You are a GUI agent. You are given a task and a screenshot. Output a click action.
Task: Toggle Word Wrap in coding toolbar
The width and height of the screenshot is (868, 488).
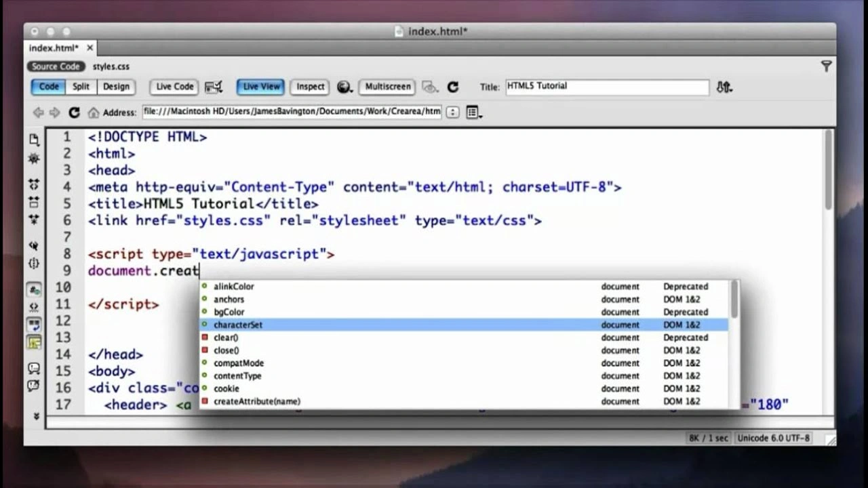(x=34, y=325)
